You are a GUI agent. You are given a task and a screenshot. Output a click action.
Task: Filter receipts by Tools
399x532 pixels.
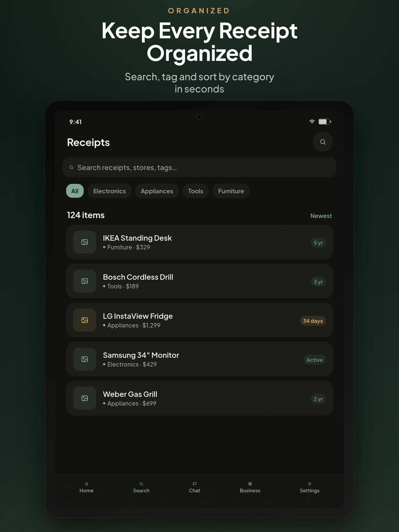click(x=196, y=191)
